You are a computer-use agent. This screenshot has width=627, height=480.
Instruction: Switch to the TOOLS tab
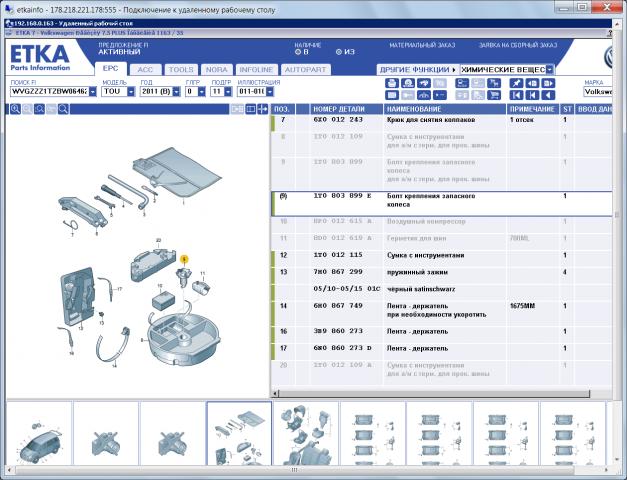(x=181, y=70)
